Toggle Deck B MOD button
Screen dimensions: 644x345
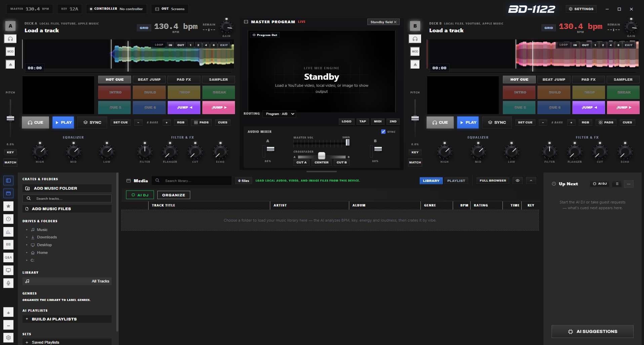pyautogui.click(x=415, y=51)
